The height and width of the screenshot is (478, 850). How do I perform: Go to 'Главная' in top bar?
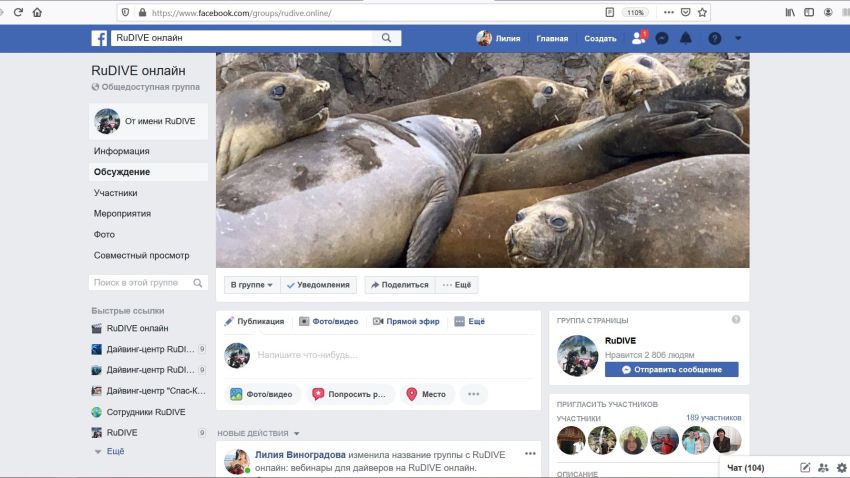pos(552,38)
